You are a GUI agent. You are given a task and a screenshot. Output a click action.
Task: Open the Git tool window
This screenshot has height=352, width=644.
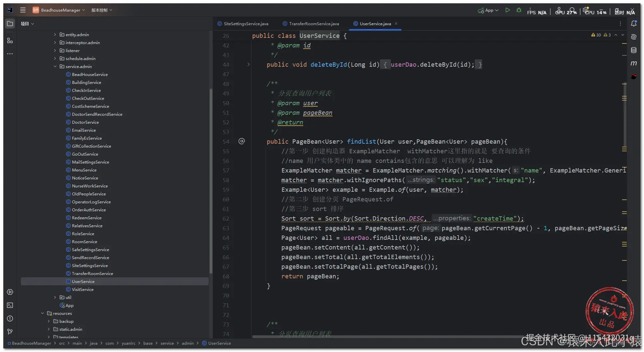(x=10, y=332)
